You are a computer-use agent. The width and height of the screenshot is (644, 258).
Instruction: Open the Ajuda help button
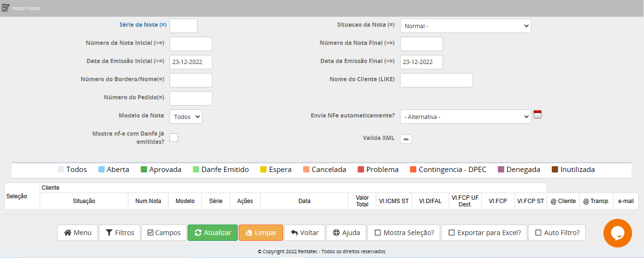pos(346,233)
